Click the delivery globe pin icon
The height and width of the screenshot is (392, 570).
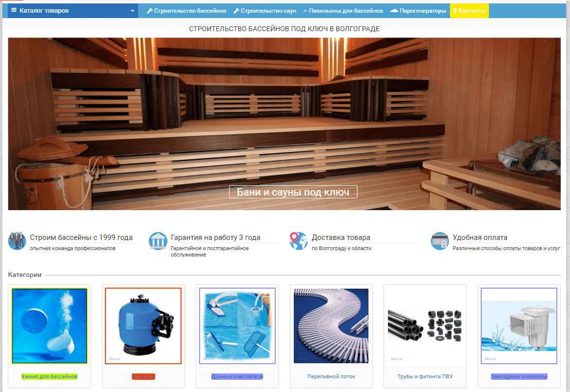[x=298, y=241]
